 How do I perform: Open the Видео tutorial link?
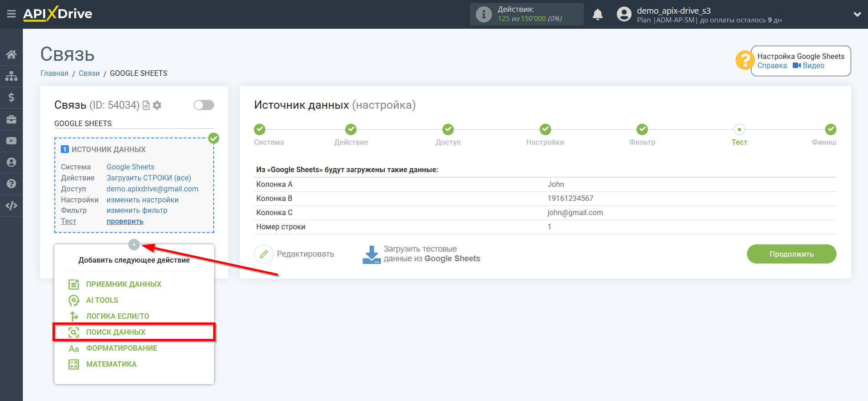pyautogui.click(x=809, y=66)
